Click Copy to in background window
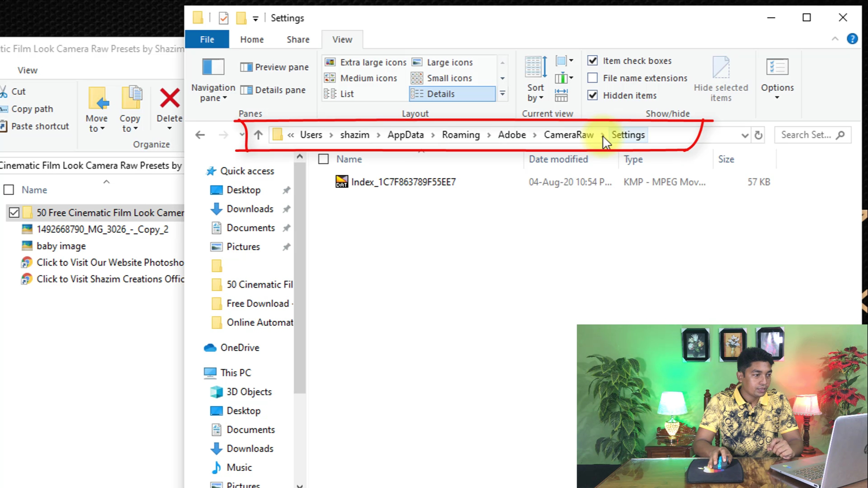Screen dimensions: 868x488 point(130,109)
